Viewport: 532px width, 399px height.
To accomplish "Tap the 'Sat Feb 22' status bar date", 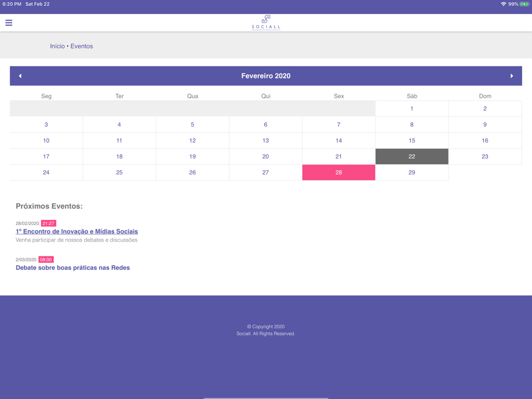I will click(x=37, y=4).
